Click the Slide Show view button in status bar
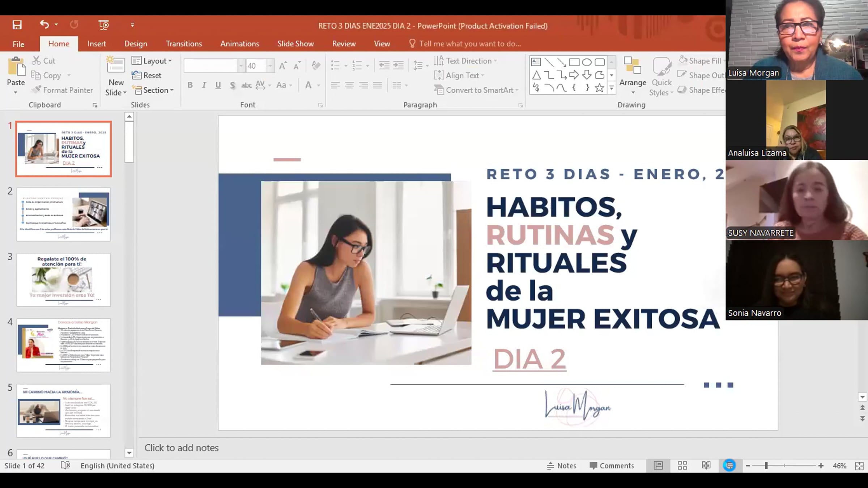Image resolution: width=868 pixels, height=488 pixels. click(x=729, y=466)
